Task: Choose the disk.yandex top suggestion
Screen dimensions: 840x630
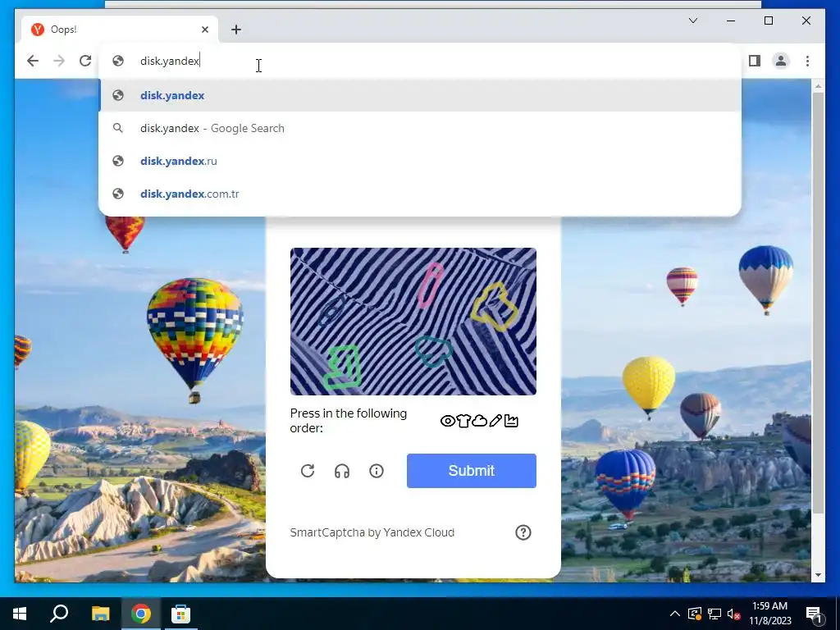Action: tap(420, 95)
